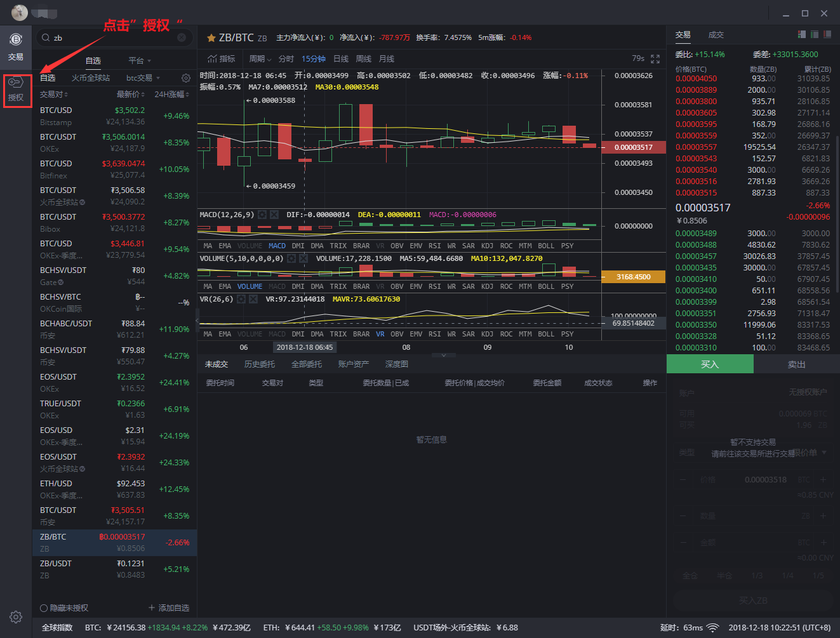Image resolution: width=840 pixels, height=638 pixels.
Task: Sort by 24H涨幅 column
Action: click(171, 94)
